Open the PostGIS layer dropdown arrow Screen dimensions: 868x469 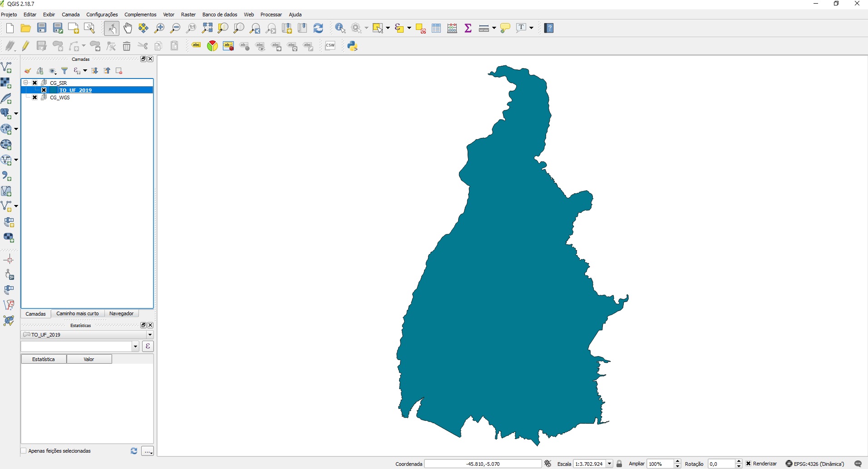(x=16, y=114)
